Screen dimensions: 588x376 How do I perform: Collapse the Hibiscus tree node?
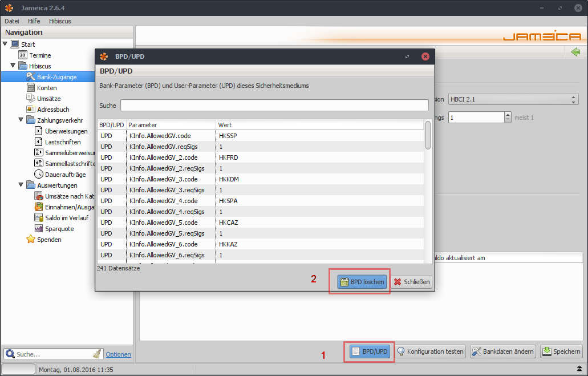[13, 66]
